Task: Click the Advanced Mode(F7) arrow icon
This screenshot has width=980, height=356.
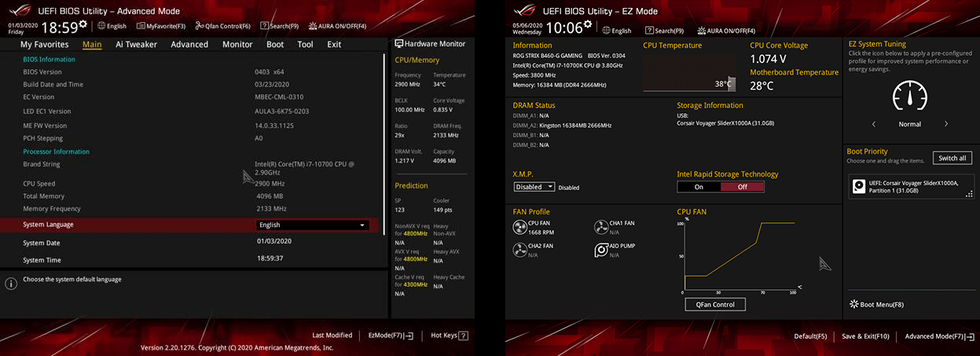Action: [x=970, y=336]
